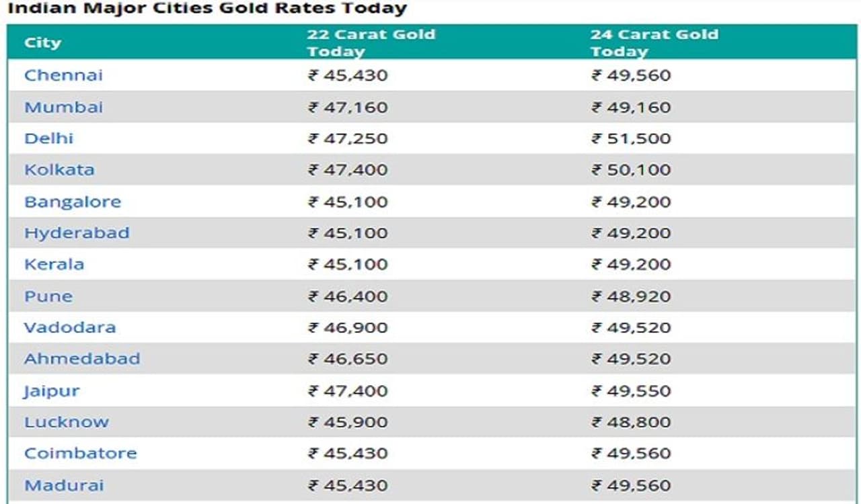Open the Chennai city link

pyautogui.click(x=63, y=75)
